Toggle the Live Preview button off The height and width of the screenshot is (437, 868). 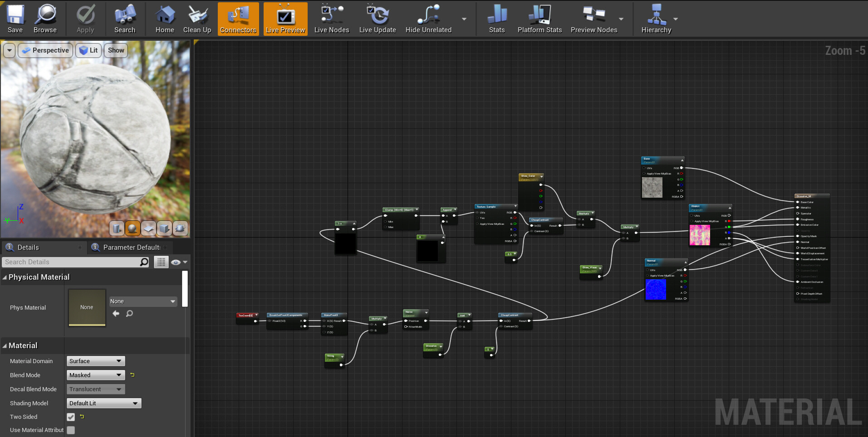pyautogui.click(x=285, y=19)
